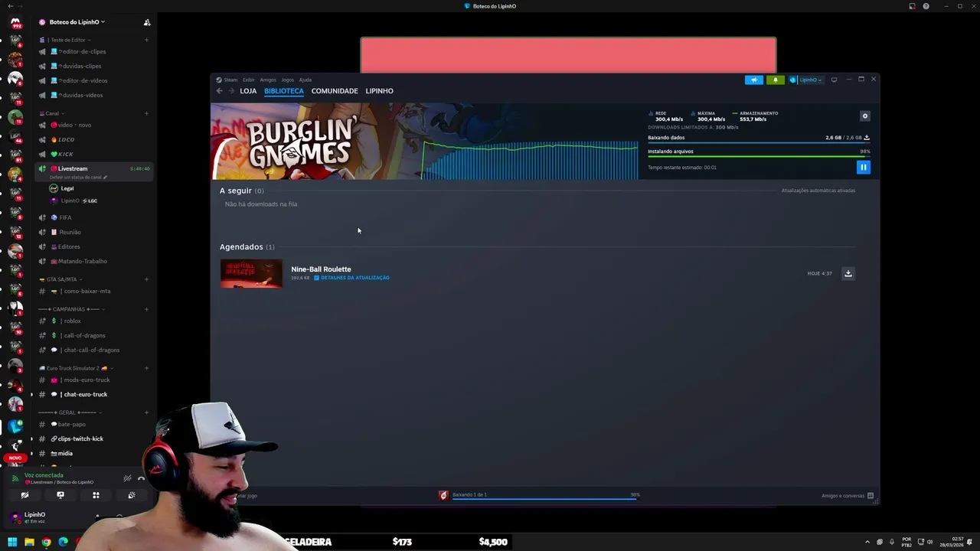Open Boteco do LipinhO server dropdown
The image size is (980, 551).
click(77, 22)
